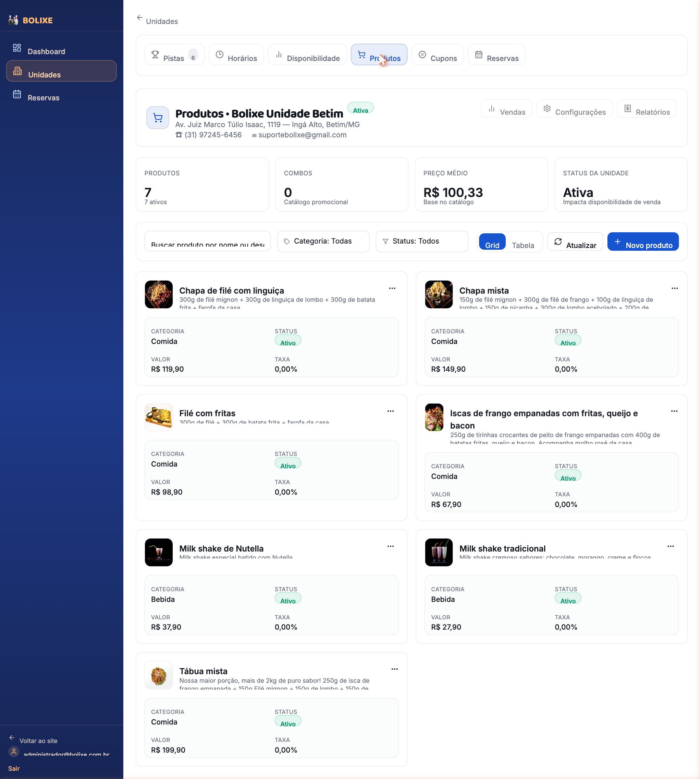Click the user avatar icon next to administrador email
Viewport: 700px width, 779px height.
tap(14, 751)
